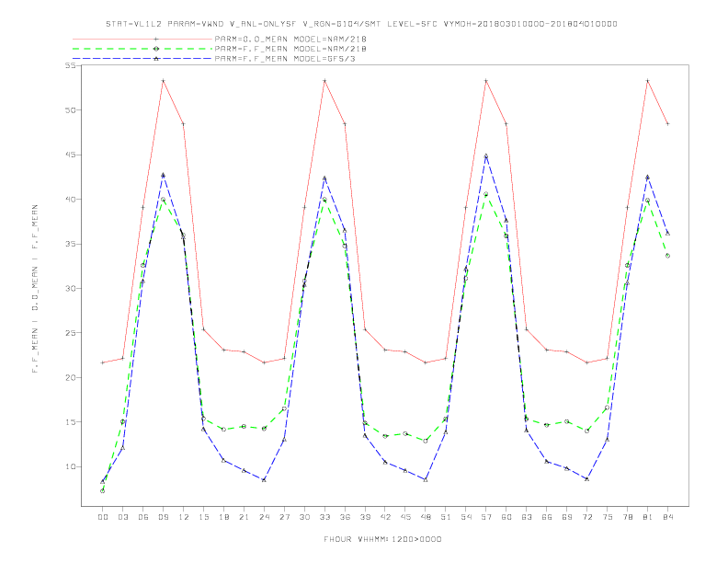Click the y-axis tick label 50
The image size is (728, 563).
[x=70, y=110]
